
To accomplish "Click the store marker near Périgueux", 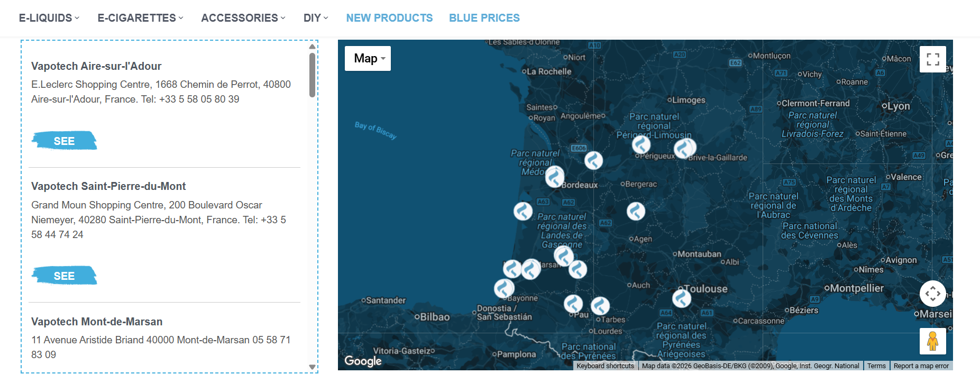I will pyautogui.click(x=642, y=143).
